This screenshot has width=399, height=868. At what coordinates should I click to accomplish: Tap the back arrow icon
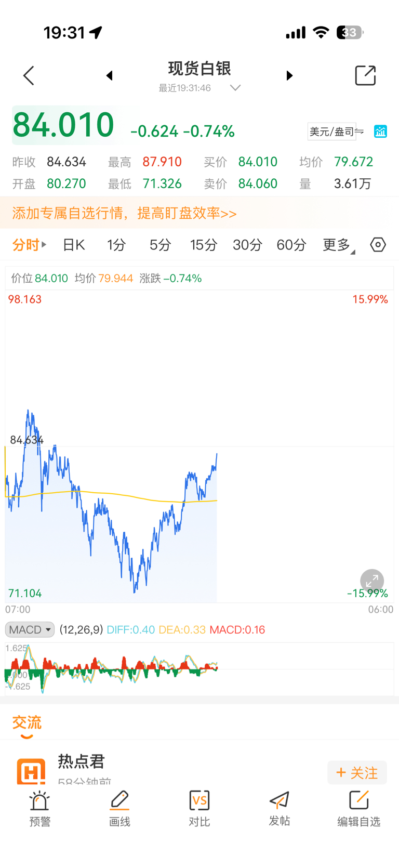(29, 76)
